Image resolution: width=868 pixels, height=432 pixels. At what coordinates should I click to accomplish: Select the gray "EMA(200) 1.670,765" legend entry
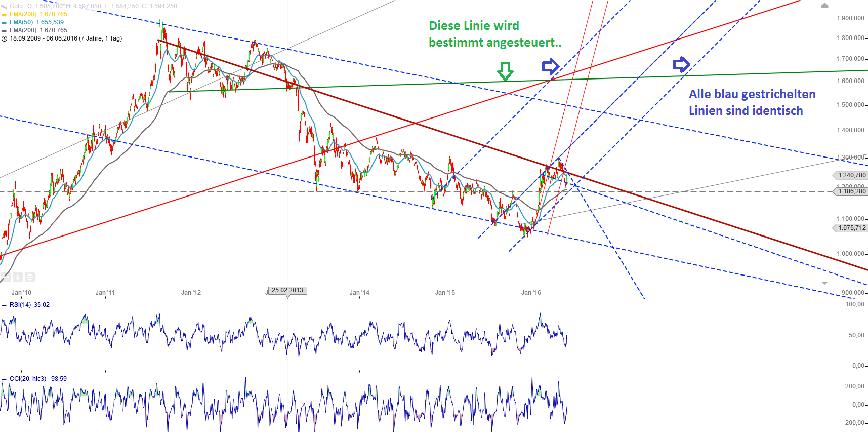[38, 30]
